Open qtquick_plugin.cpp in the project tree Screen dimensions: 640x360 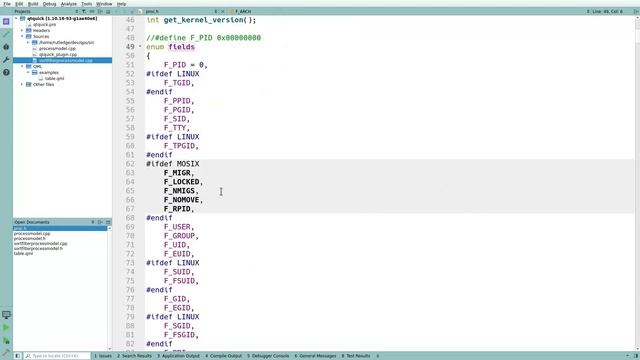(58, 54)
